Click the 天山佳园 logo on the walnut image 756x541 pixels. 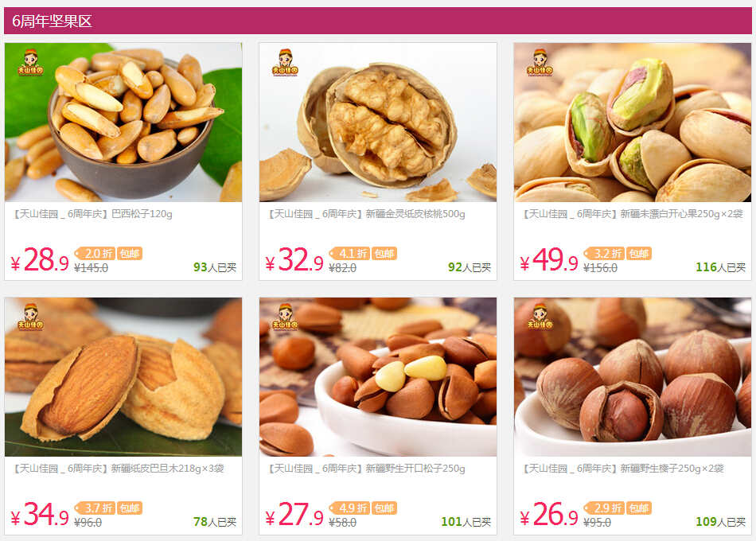285,63
